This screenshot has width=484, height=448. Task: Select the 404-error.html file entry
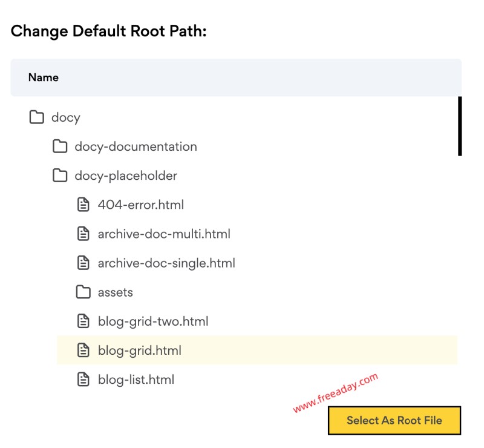140,205
